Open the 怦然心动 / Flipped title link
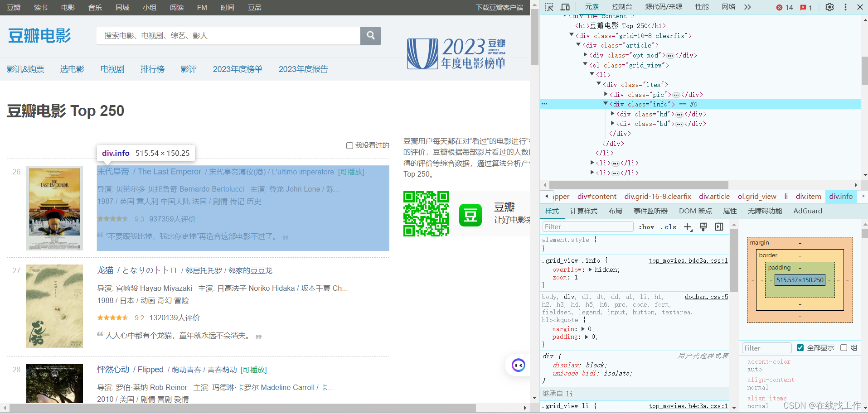 point(130,370)
